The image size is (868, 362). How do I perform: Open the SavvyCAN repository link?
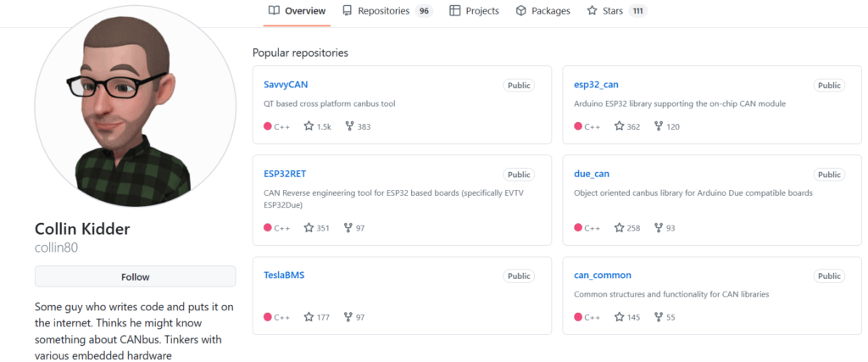coord(285,85)
